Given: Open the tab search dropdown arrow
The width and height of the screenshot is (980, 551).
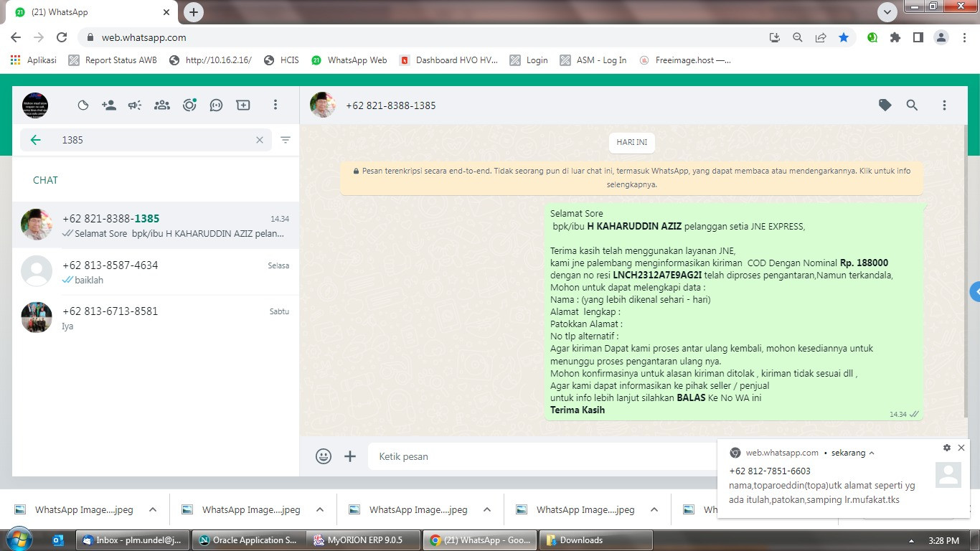Looking at the screenshot, I should coord(887,12).
